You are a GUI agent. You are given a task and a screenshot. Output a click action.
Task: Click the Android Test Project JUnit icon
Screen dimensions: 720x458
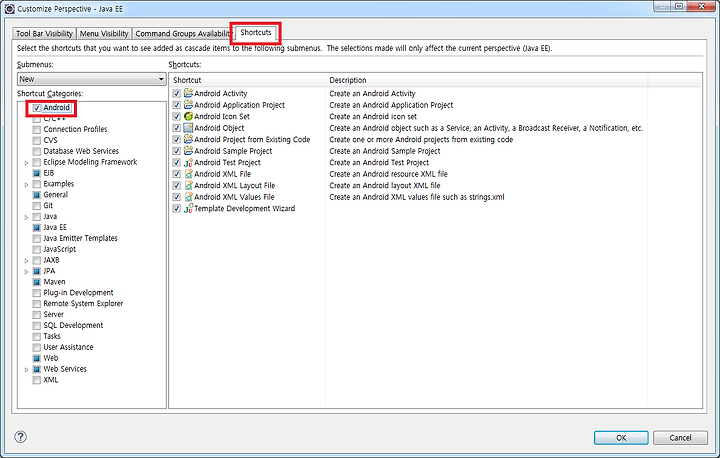[188, 162]
